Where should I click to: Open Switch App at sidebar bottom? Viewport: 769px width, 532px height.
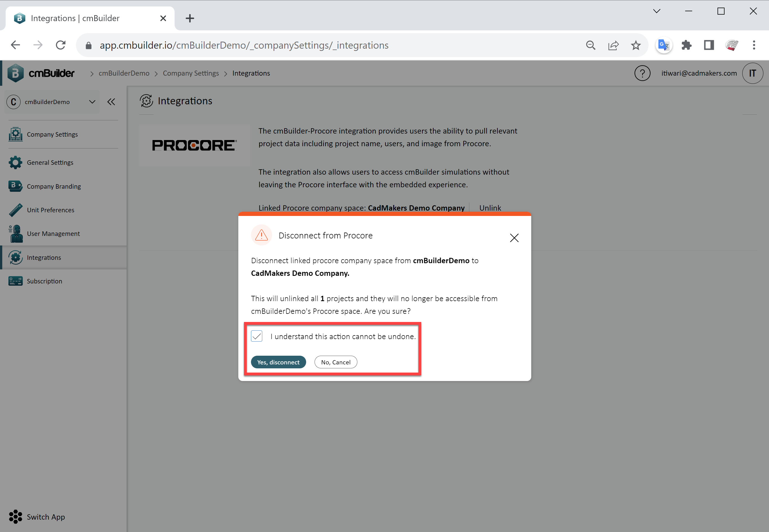click(37, 517)
